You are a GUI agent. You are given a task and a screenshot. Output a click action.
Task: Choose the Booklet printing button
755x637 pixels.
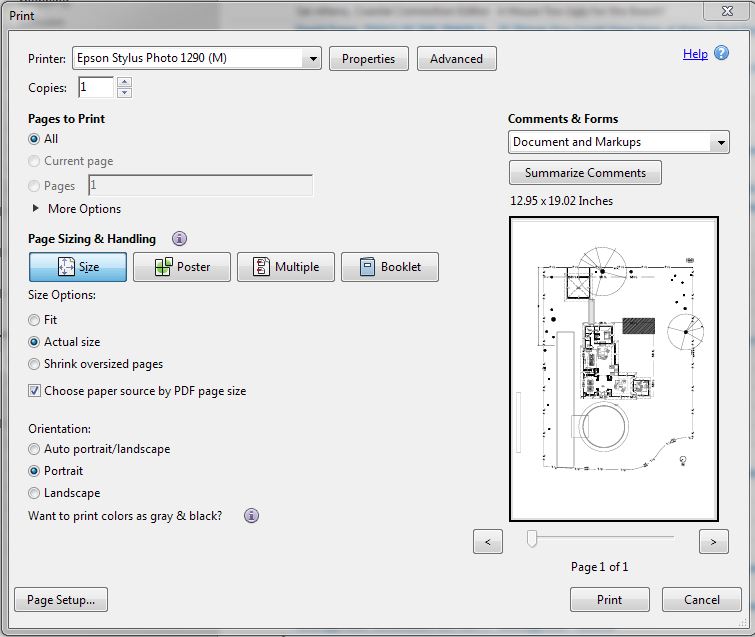coord(390,267)
